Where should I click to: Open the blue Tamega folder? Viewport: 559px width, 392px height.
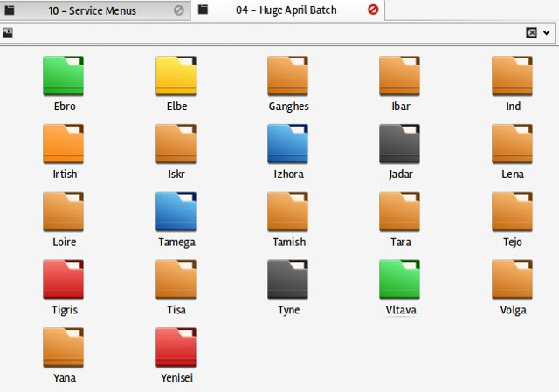point(176,212)
